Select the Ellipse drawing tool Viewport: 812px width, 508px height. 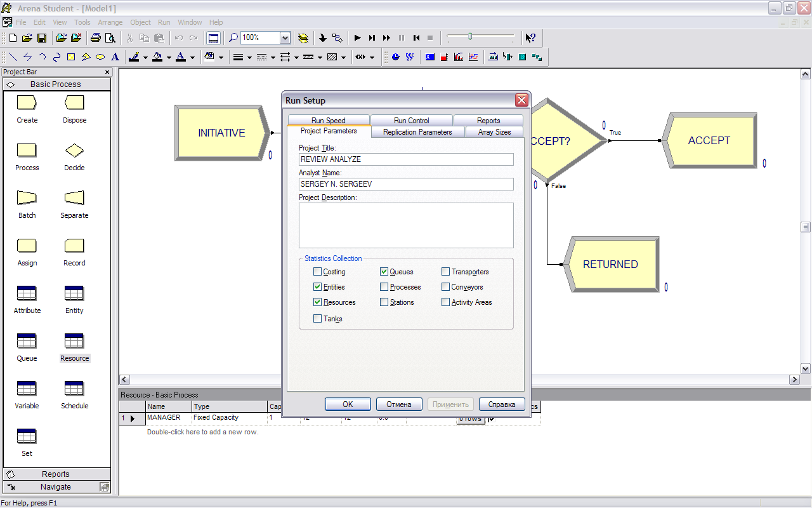point(100,57)
